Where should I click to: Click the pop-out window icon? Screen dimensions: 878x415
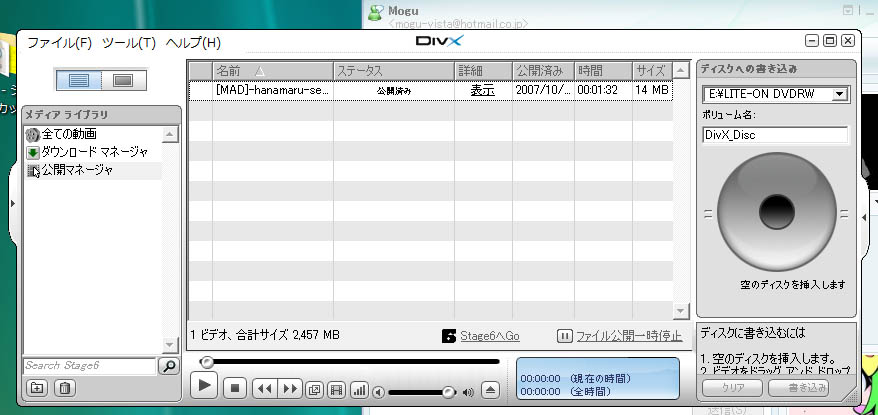pyautogui.click(x=315, y=389)
